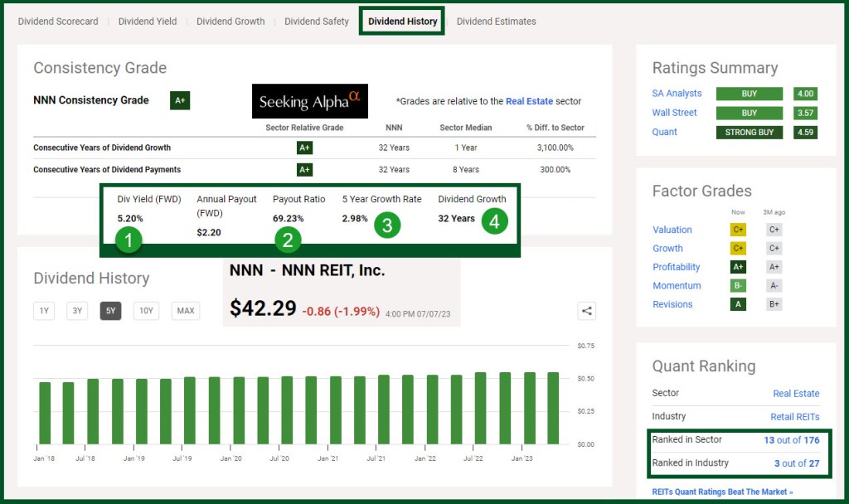Switch to the Dividend Scorecard tab
849x504 pixels.
(58, 22)
